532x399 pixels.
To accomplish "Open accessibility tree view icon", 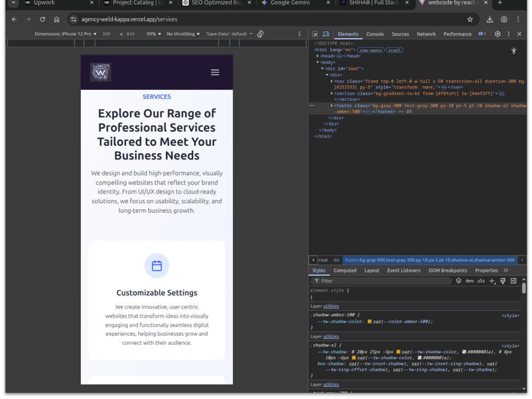I will point(514,51).
